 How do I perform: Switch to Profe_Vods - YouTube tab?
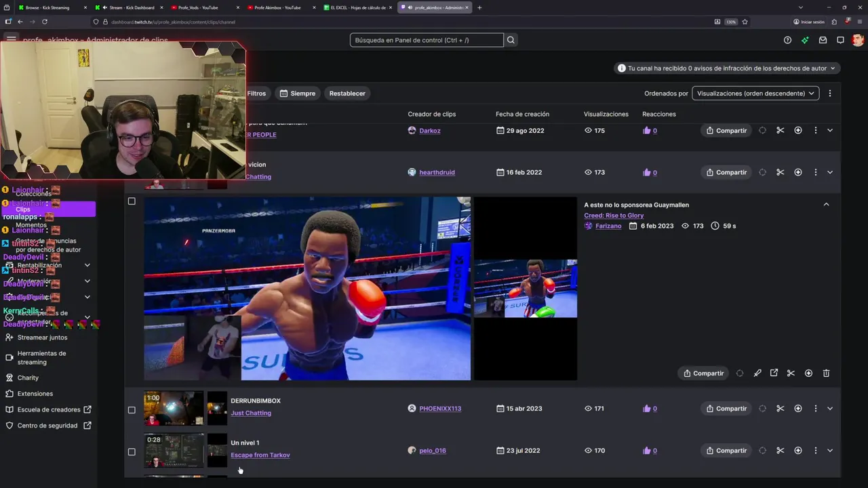pos(205,7)
